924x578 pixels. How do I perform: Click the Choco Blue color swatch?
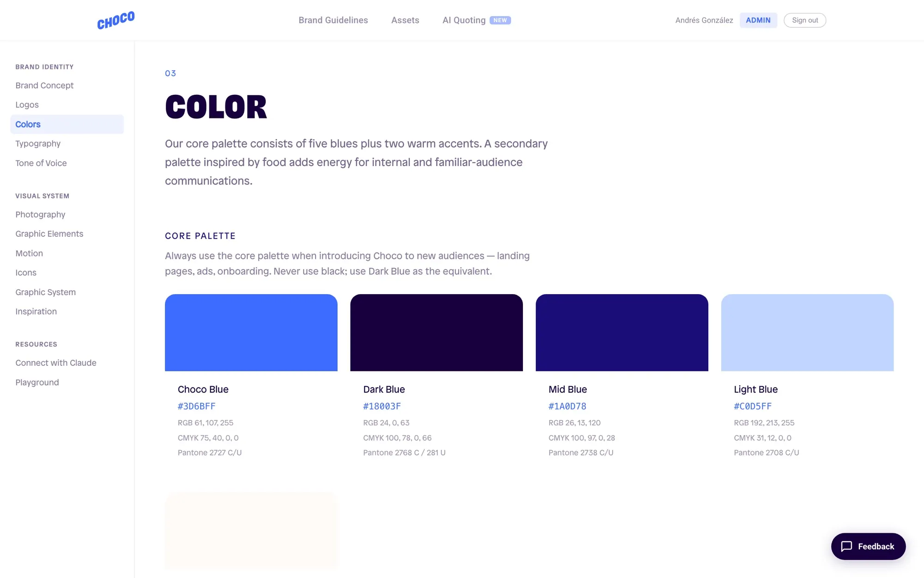pos(251,332)
